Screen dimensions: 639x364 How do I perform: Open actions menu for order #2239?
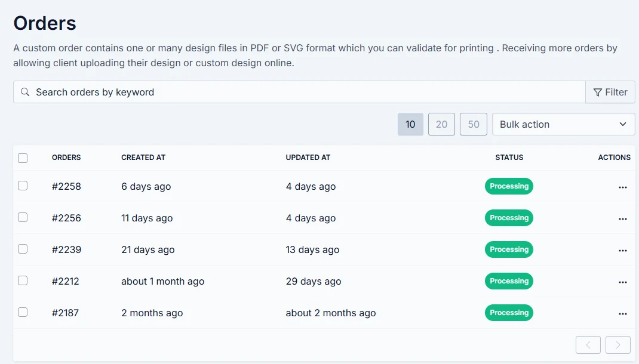[x=622, y=251]
